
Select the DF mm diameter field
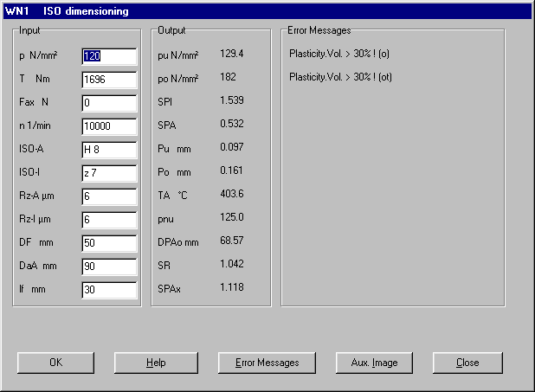[109, 243]
